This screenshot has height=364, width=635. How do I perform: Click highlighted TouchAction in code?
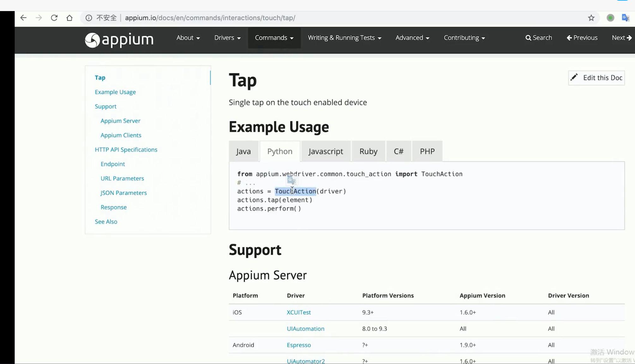[x=295, y=191]
